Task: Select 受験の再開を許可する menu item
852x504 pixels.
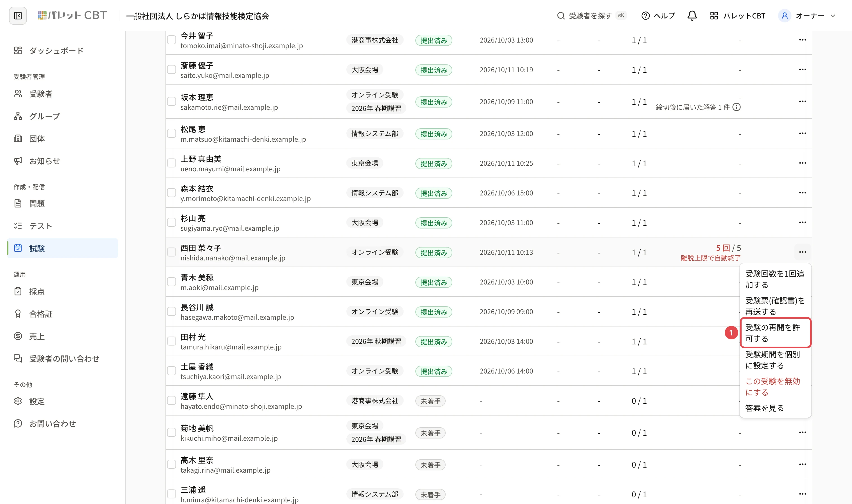Action: click(775, 333)
